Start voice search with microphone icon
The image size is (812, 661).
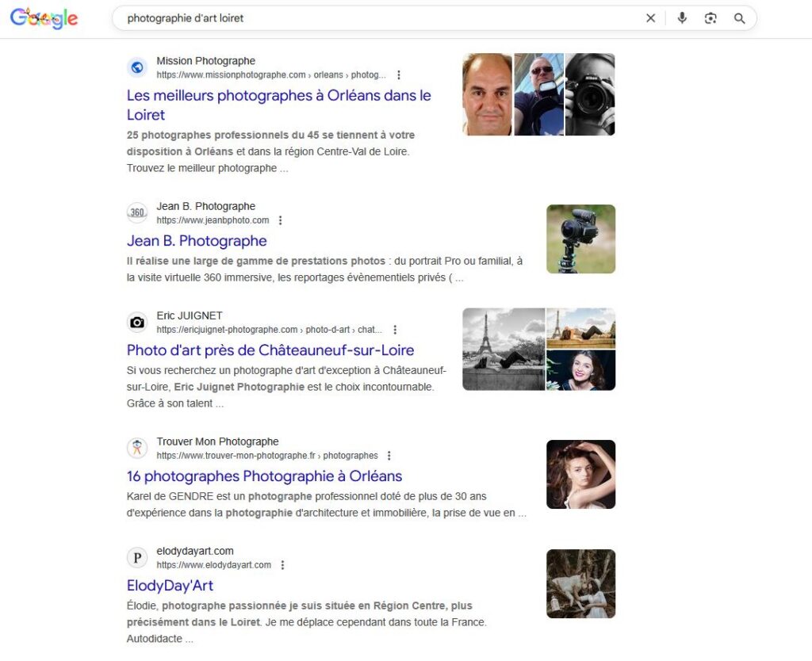(682, 18)
